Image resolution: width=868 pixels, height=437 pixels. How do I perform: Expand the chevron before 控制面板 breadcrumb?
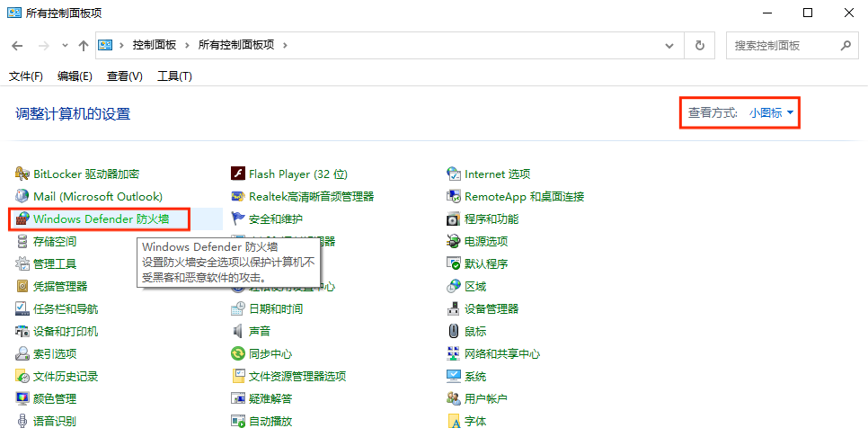point(121,46)
